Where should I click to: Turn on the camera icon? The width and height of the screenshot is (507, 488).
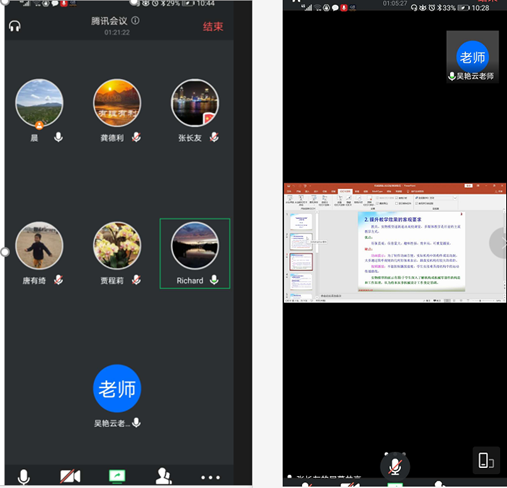coord(70,476)
